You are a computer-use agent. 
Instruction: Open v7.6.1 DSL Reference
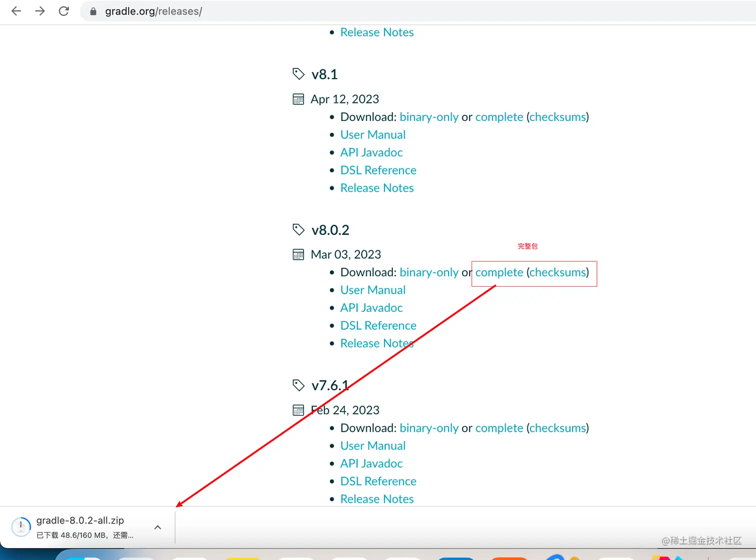(x=378, y=481)
